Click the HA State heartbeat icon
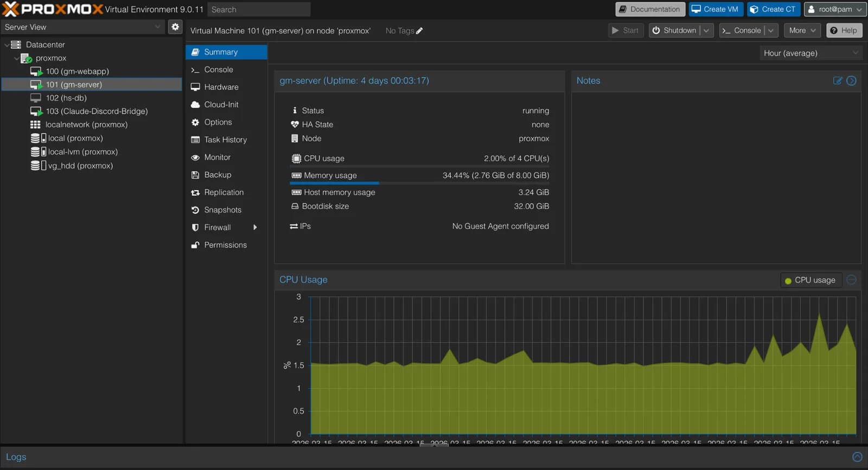868x470 pixels. [x=295, y=125]
